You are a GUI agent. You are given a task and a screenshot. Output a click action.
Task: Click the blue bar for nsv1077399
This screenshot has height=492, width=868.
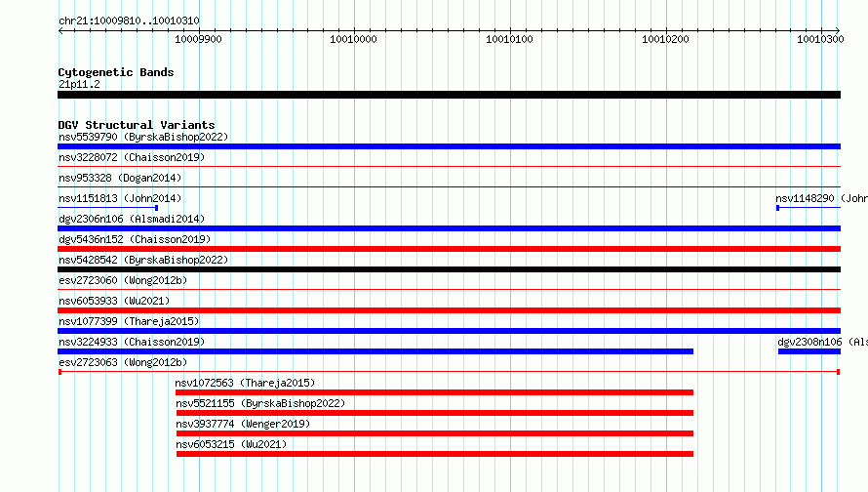(x=449, y=331)
